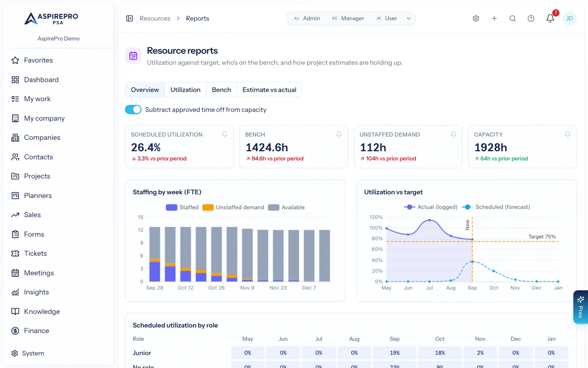
Task: Click the AspirePro PSA logo
Action: pos(51,18)
